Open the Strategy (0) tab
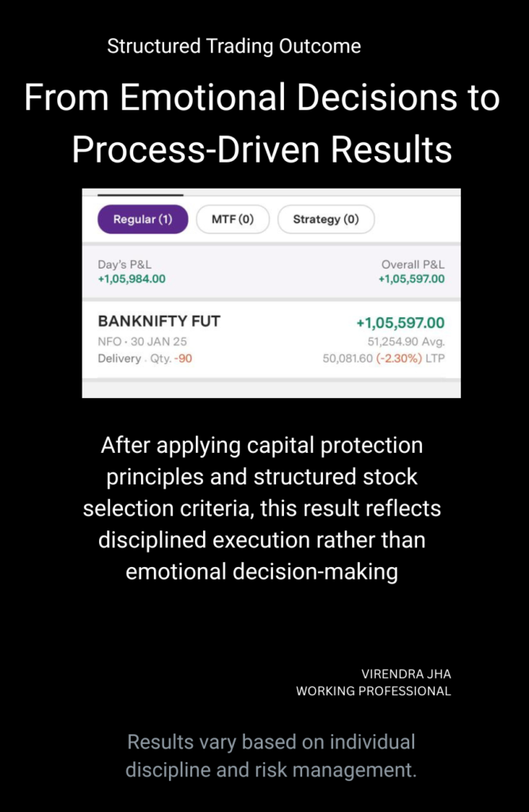529x812 pixels. (325, 220)
